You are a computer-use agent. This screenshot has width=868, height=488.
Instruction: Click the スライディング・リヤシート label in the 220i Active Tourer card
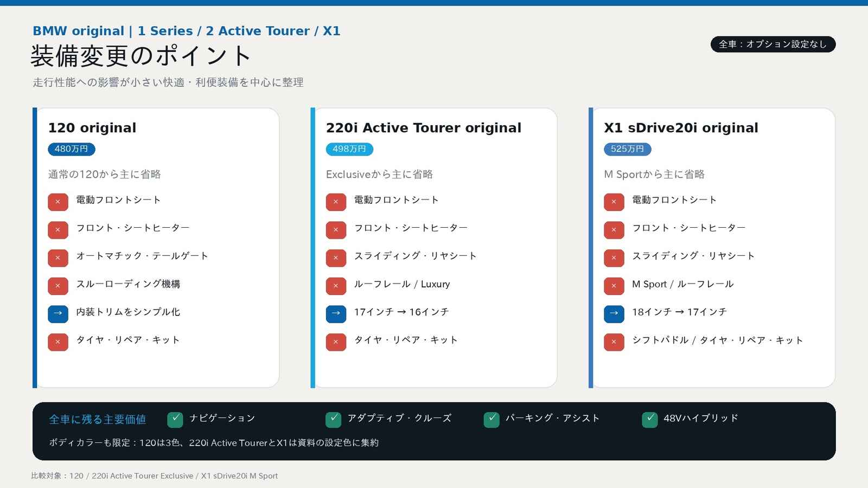tap(416, 256)
